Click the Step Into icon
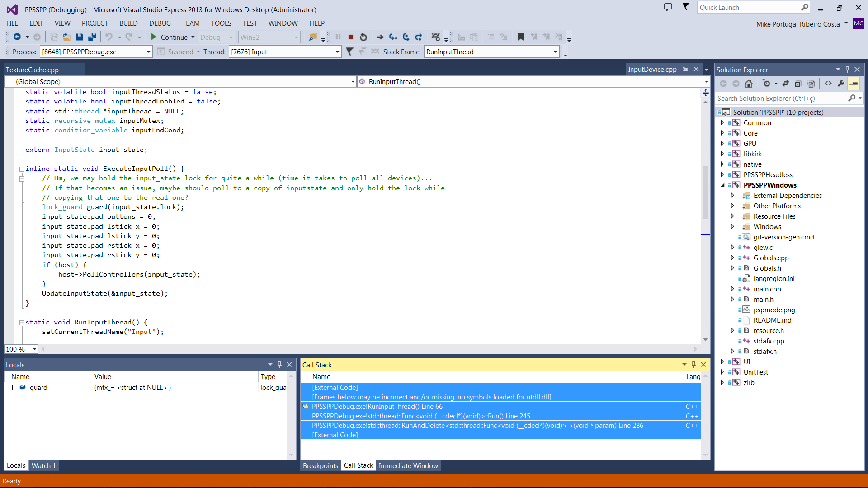868x488 pixels. (x=393, y=37)
